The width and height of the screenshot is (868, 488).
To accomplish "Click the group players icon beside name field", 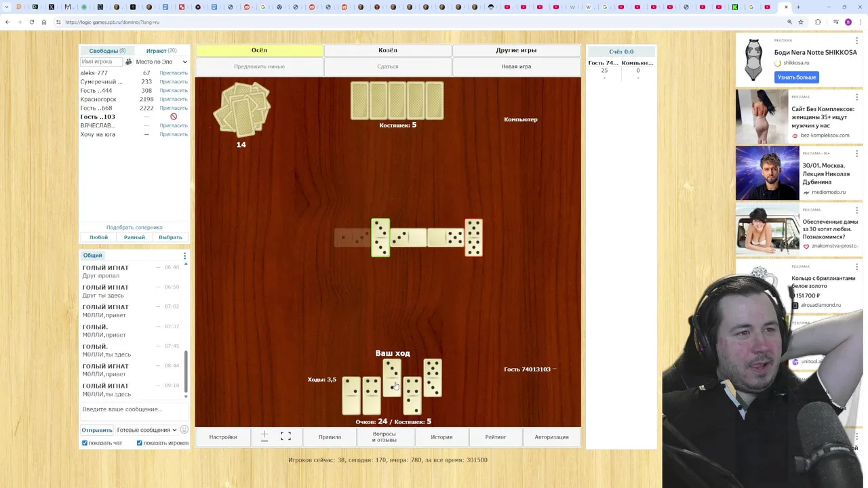I will point(129,62).
